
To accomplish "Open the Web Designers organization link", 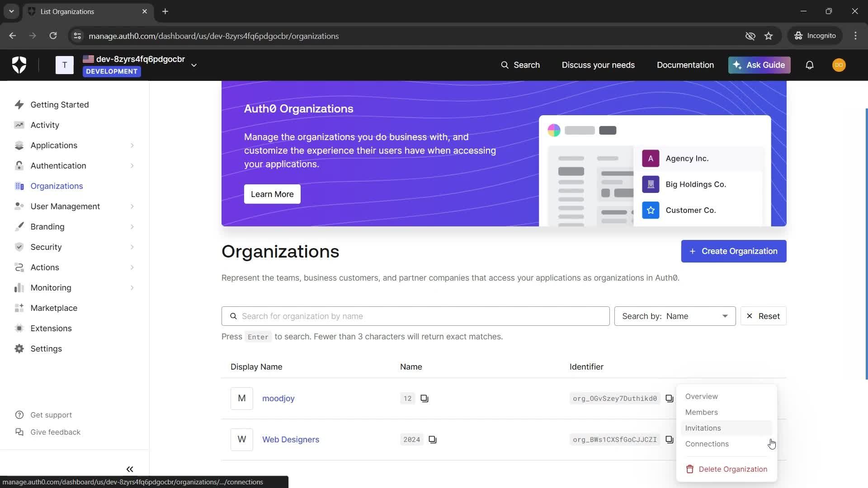I will coord(291,440).
